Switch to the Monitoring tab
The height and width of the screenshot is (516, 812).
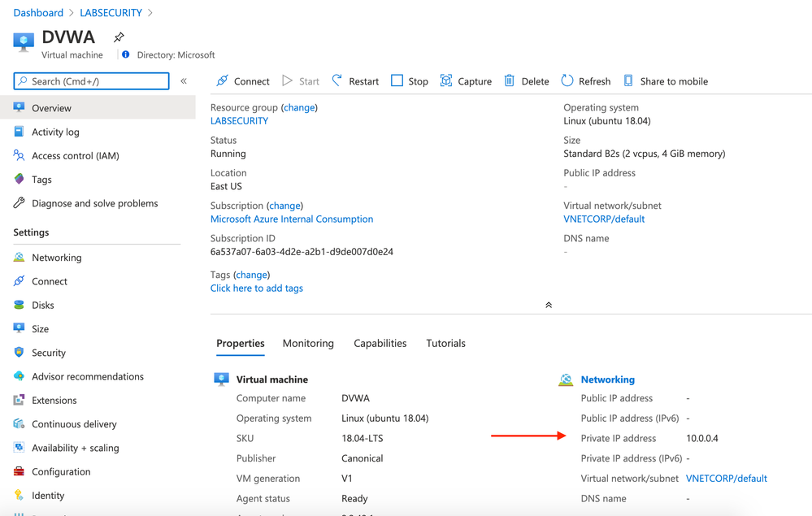[308, 343]
